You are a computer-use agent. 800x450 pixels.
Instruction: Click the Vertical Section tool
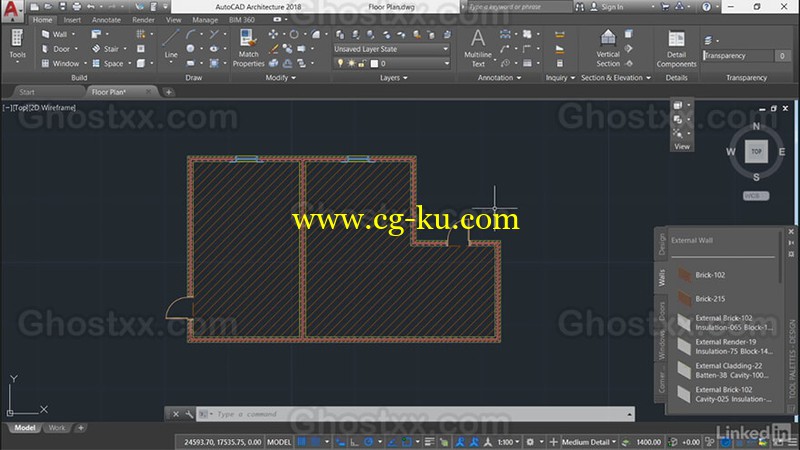click(x=608, y=48)
